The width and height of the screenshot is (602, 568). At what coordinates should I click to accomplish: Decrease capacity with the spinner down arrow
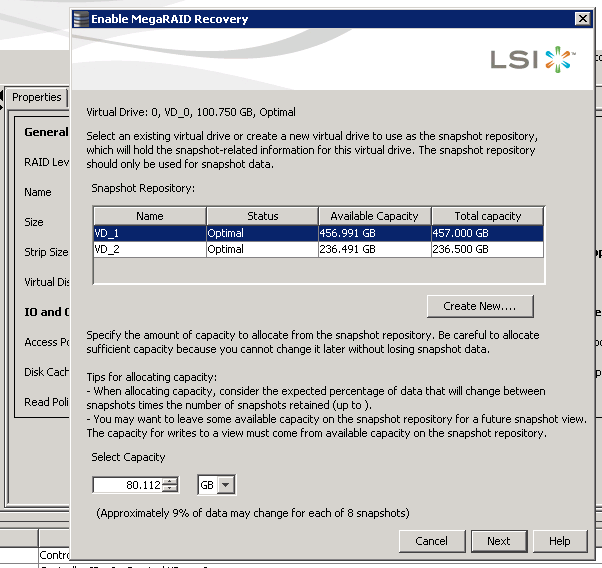(170, 488)
